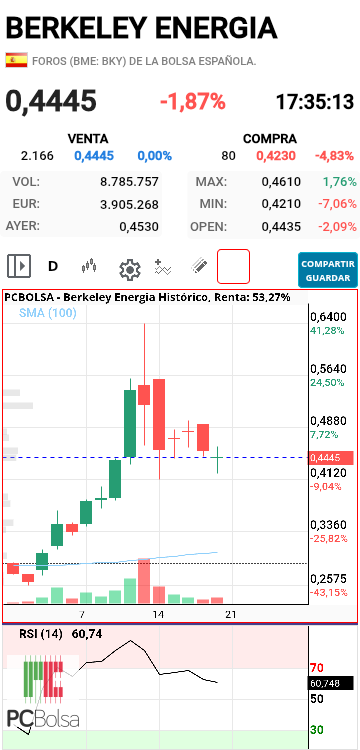Click the 0,4120 price axis label

[328, 473]
